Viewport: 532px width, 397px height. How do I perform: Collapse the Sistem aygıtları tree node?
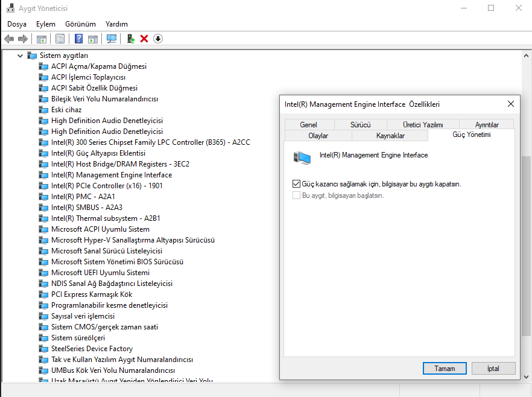20,56
